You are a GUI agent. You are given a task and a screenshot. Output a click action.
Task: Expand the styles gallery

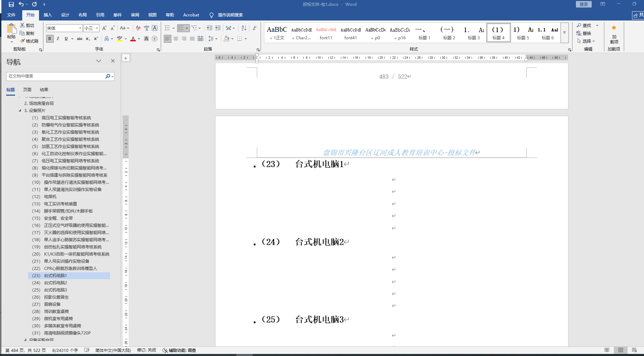coord(565,33)
